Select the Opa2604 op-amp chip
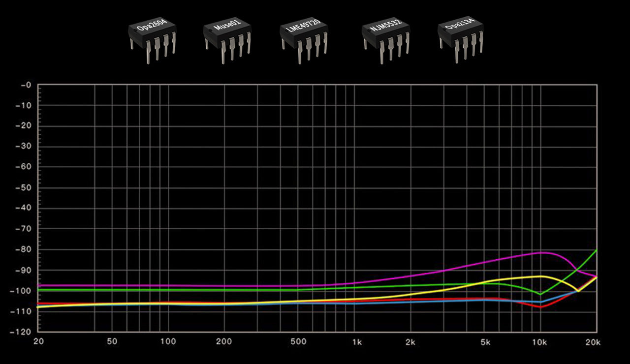630x364 pixels. [153, 41]
